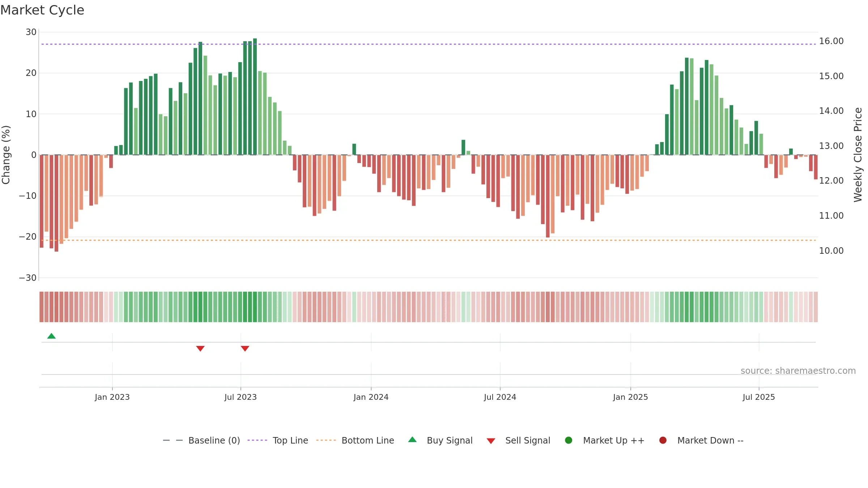Viewport: 868px width, 488px height.
Task: Click the deepest red bar after Jul 2024
Action: [x=548, y=196]
